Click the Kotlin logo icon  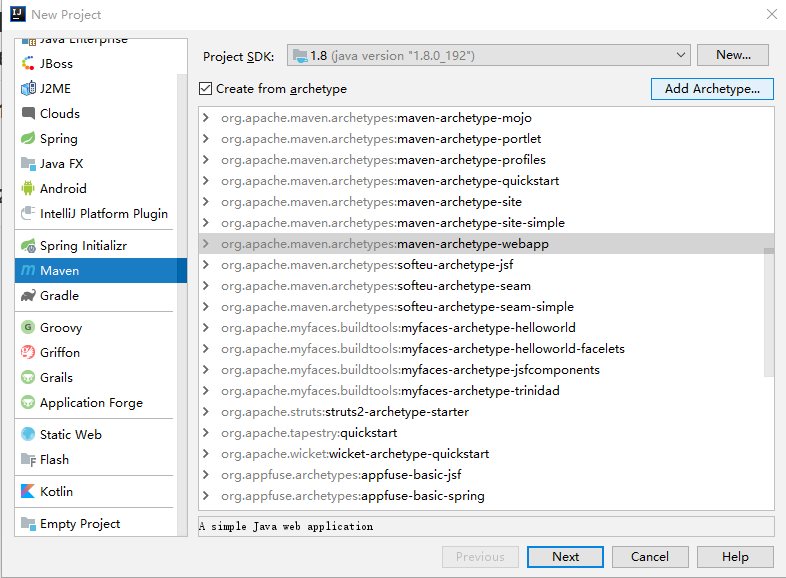[28, 491]
